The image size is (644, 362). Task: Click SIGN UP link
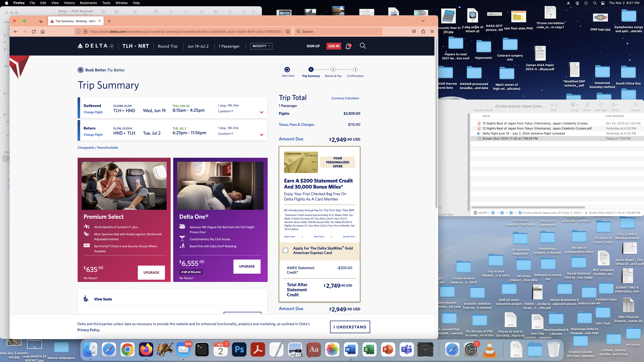point(313,46)
